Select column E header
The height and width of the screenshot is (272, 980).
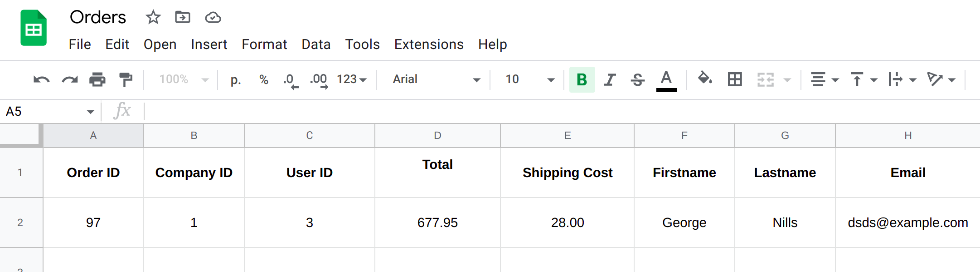point(567,136)
